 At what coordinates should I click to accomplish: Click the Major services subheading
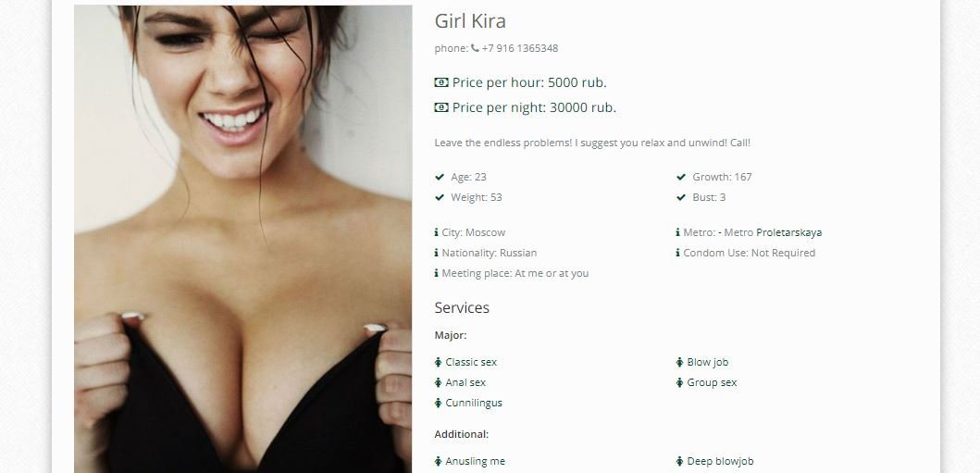tap(451, 335)
